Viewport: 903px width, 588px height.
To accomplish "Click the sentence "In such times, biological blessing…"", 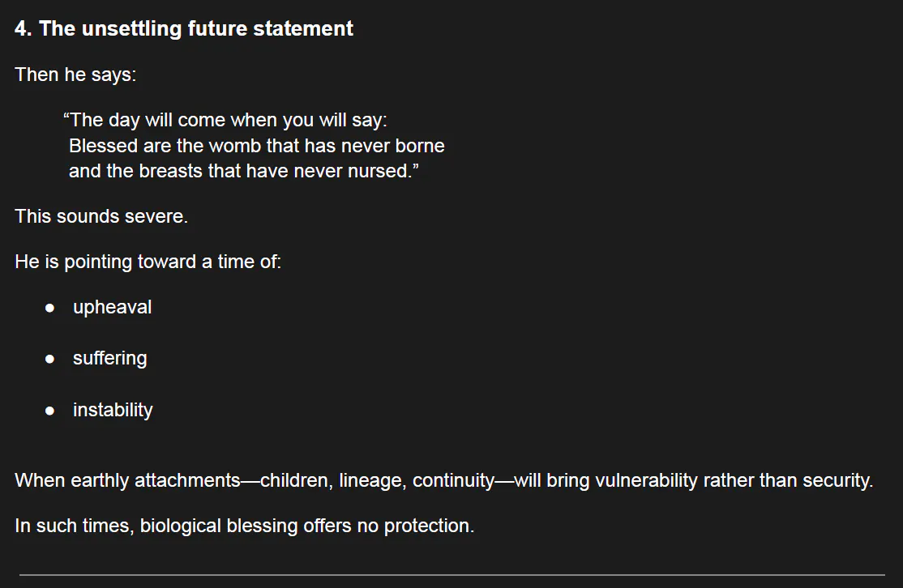I will (x=244, y=526).
